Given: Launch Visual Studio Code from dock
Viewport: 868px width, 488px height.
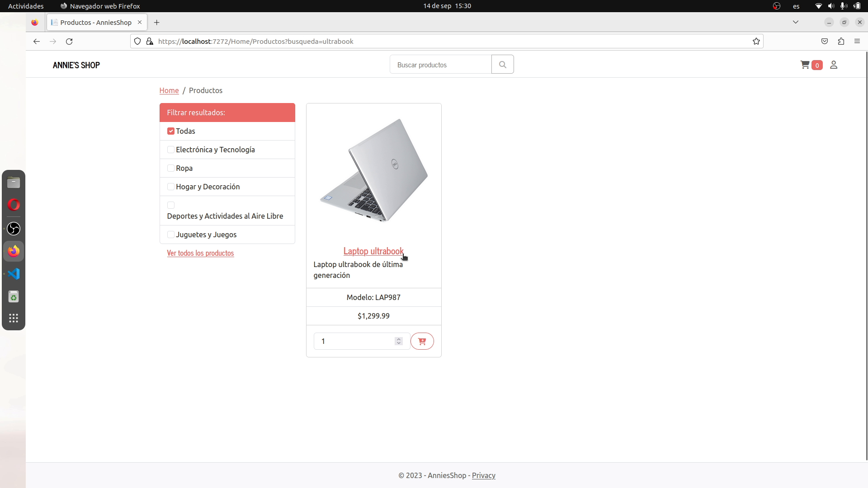Looking at the screenshot, I should click(14, 274).
